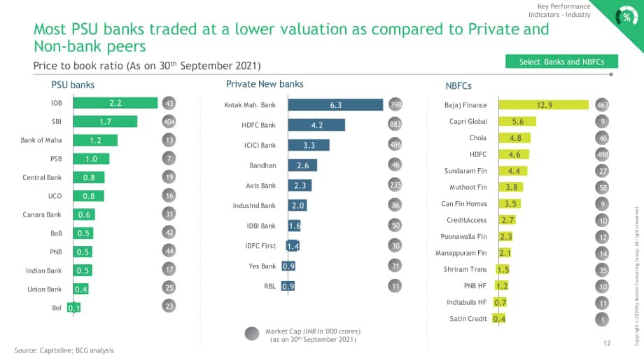644x363 pixels.
Task: Click HDFC NBFC market cap bubble 498
Action: click(x=602, y=155)
